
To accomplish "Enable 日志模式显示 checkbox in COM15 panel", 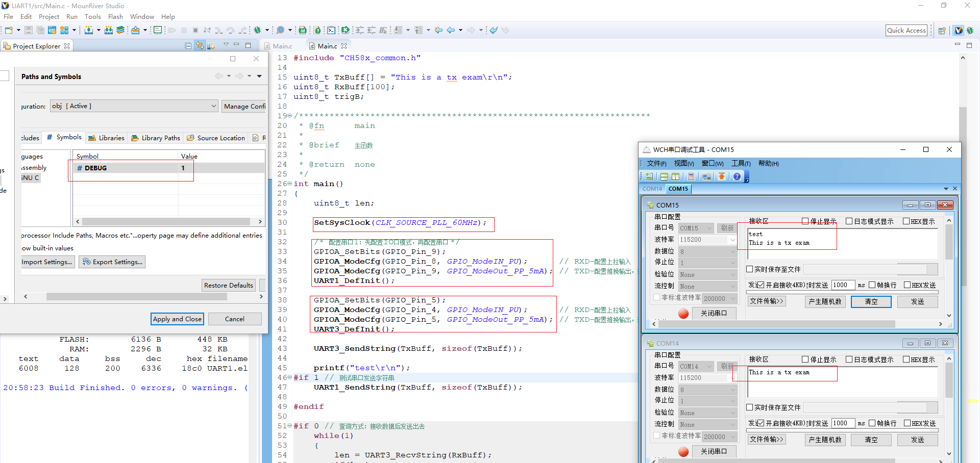I will point(849,221).
